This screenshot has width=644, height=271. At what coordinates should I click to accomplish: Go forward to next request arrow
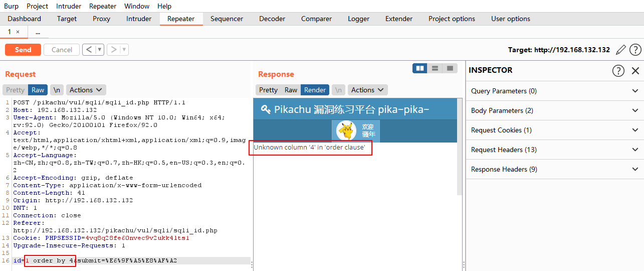click(114, 50)
